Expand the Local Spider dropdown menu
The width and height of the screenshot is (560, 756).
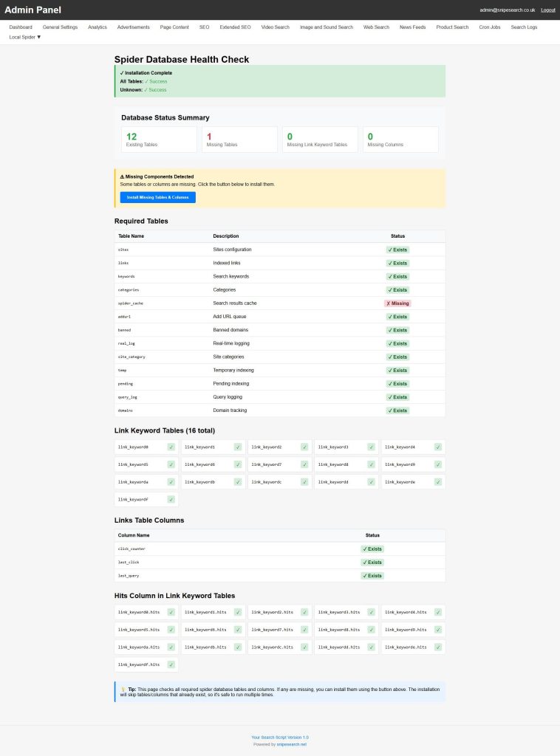click(x=25, y=37)
